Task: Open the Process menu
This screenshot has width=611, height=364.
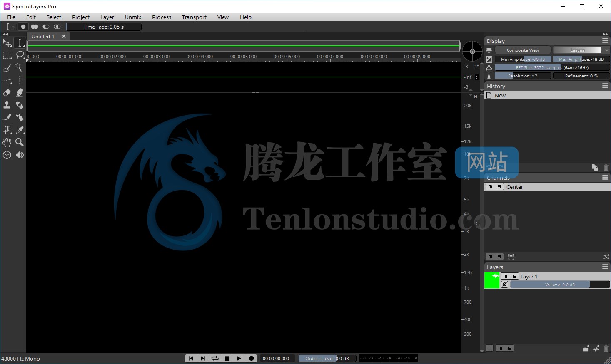Action: click(162, 17)
